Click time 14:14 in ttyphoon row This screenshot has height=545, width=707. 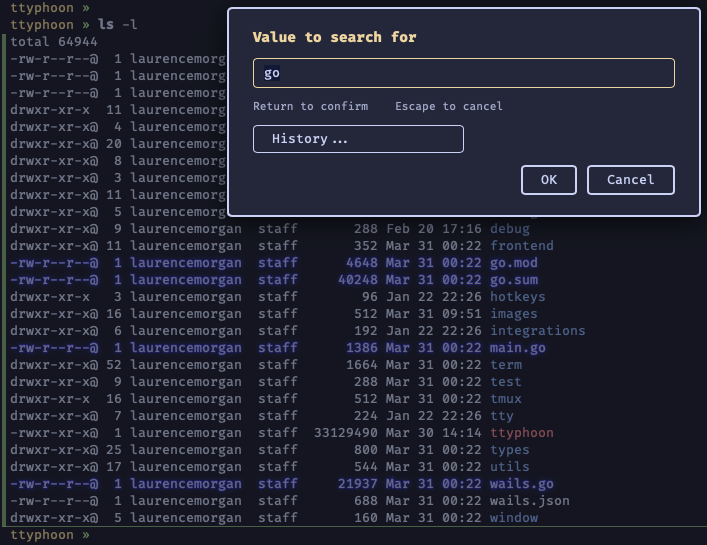[462, 433]
